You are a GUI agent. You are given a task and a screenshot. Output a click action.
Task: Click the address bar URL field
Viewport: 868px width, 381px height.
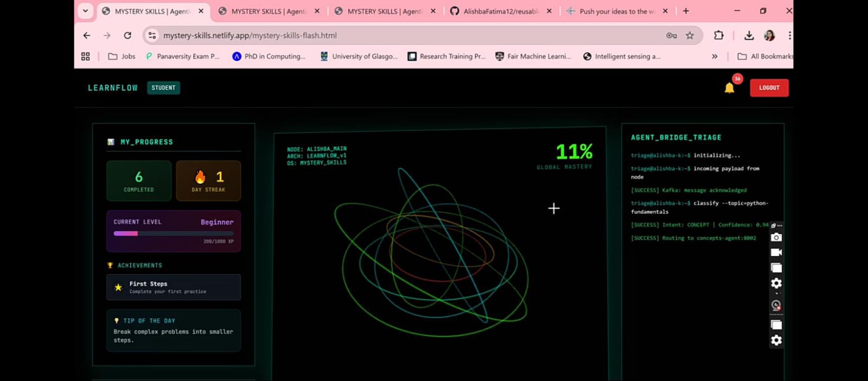[x=380, y=35]
